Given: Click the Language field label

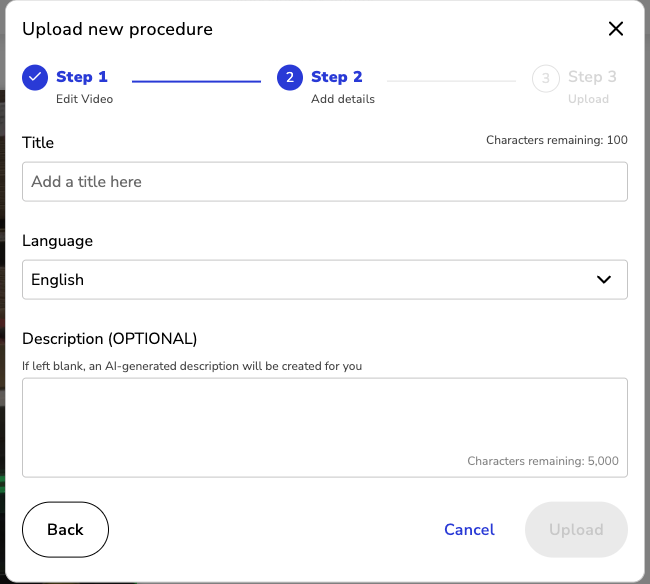Looking at the screenshot, I should click(57, 241).
